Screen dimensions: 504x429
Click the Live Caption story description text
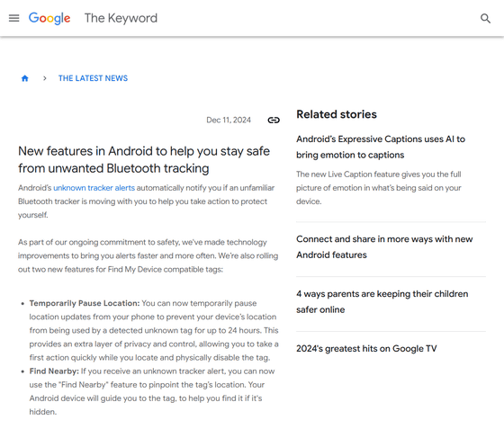379,188
